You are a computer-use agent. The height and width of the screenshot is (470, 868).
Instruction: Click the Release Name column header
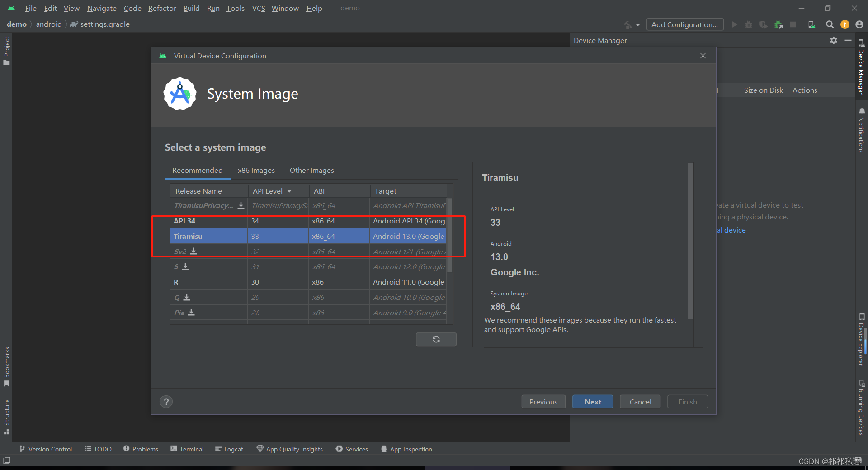point(209,191)
